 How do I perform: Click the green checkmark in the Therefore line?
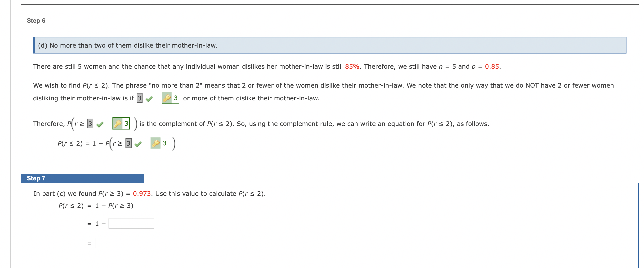tap(100, 125)
